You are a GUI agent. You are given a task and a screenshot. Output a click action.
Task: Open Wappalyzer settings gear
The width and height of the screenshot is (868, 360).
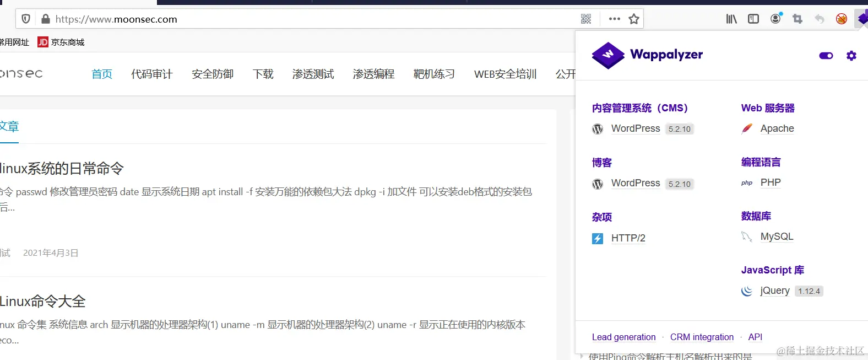point(851,56)
